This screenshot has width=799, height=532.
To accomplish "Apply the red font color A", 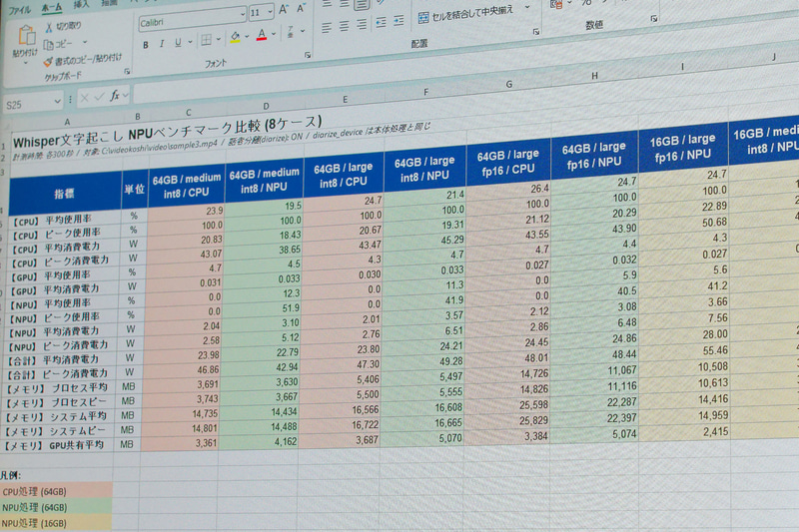I will coord(262,35).
